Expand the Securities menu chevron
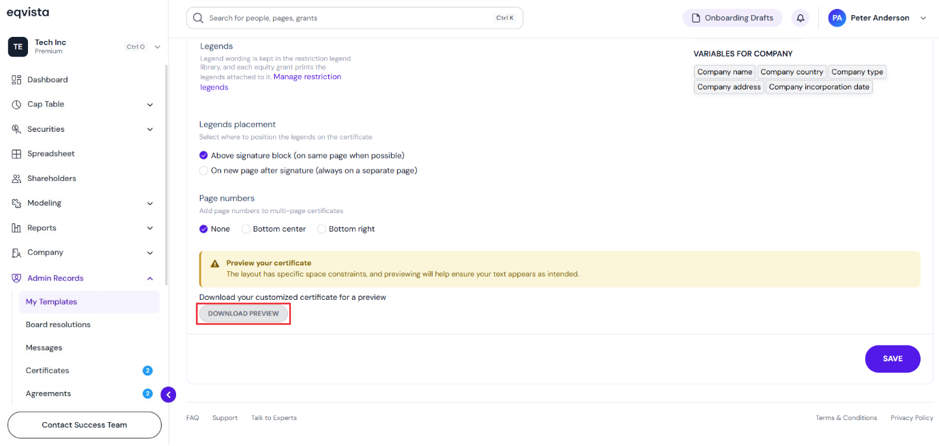 (150, 129)
